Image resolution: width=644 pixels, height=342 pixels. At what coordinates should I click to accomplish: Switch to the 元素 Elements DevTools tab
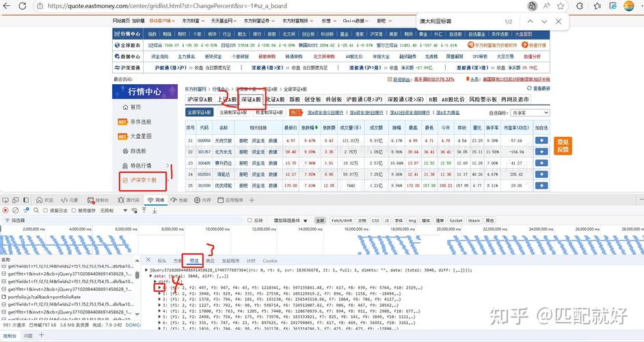pyautogui.click(x=69, y=200)
